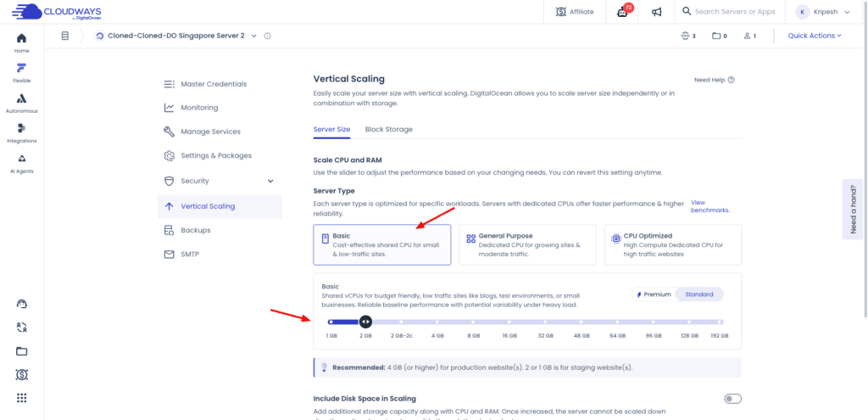Open the megaphone announcements icon
This screenshot has height=420, width=868.
coord(657,12)
